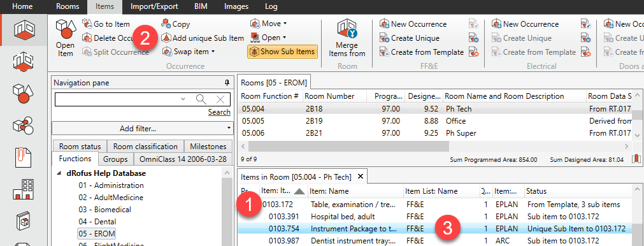Switch to the Room status tab

point(80,146)
